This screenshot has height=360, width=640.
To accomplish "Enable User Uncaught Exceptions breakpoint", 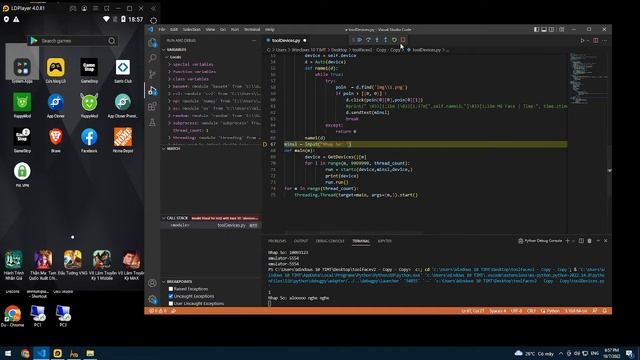I will 171,304.
